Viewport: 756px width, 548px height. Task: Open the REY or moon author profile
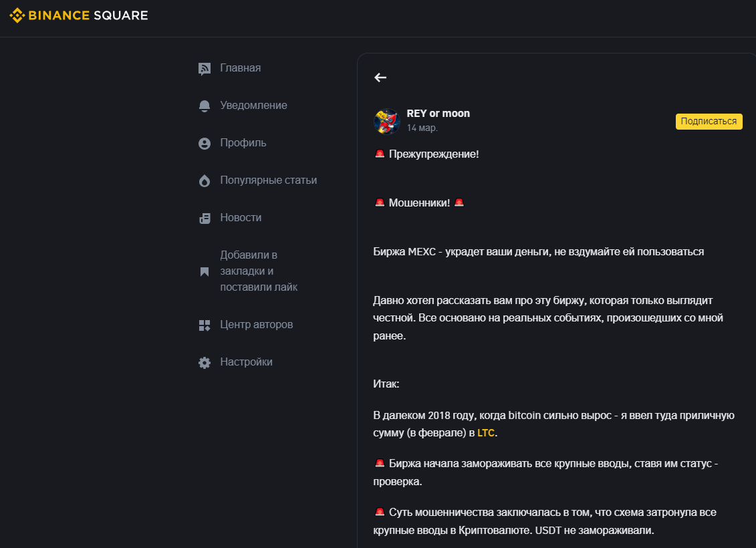438,114
